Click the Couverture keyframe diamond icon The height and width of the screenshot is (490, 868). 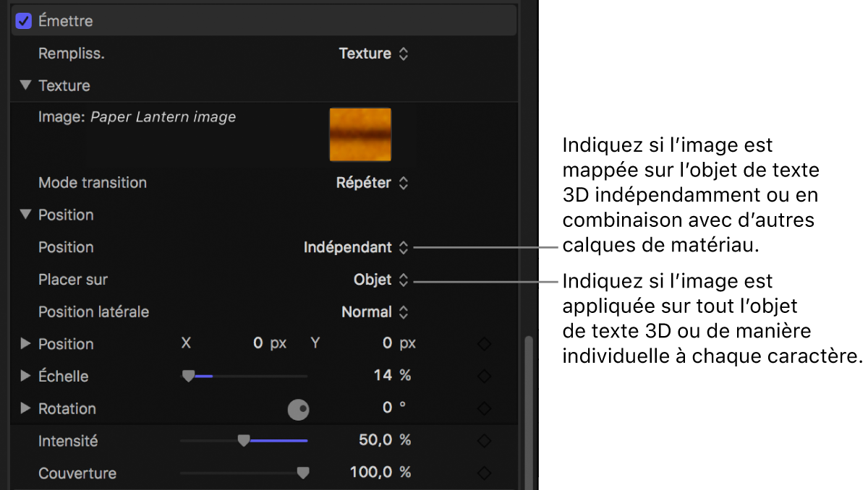pyautogui.click(x=485, y=473)
